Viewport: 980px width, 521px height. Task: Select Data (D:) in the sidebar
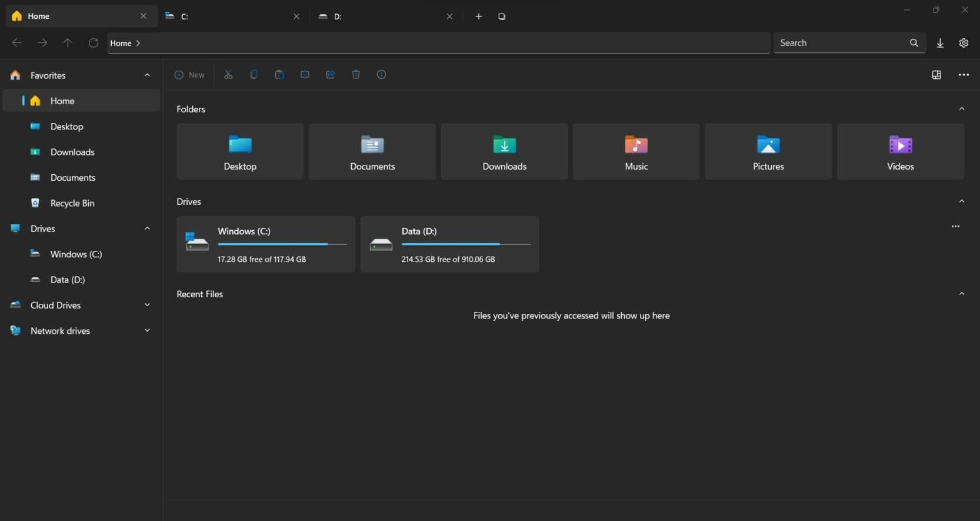[x=82, y=280]
